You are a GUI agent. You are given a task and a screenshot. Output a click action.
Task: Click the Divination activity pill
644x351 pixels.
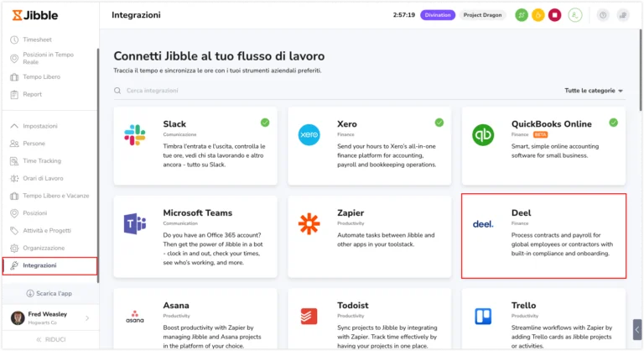(438, 15)
